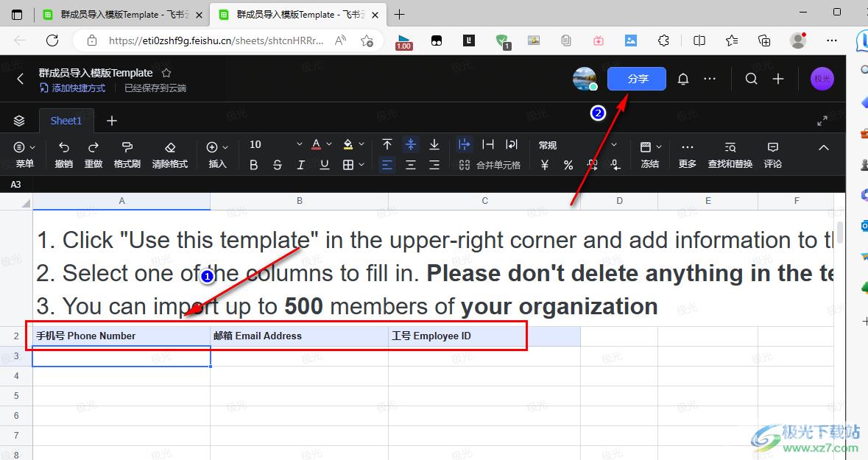Select column B header
868x460 pixels.
(x=300, y=201)
